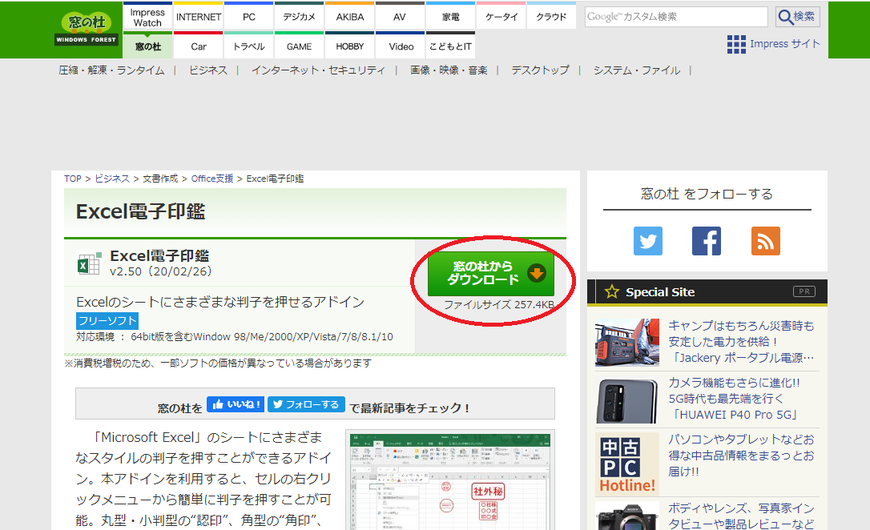Screen dimensions: 870x530
Task: Click the Twitter フォローする button
Action: (x=306, y=405)
